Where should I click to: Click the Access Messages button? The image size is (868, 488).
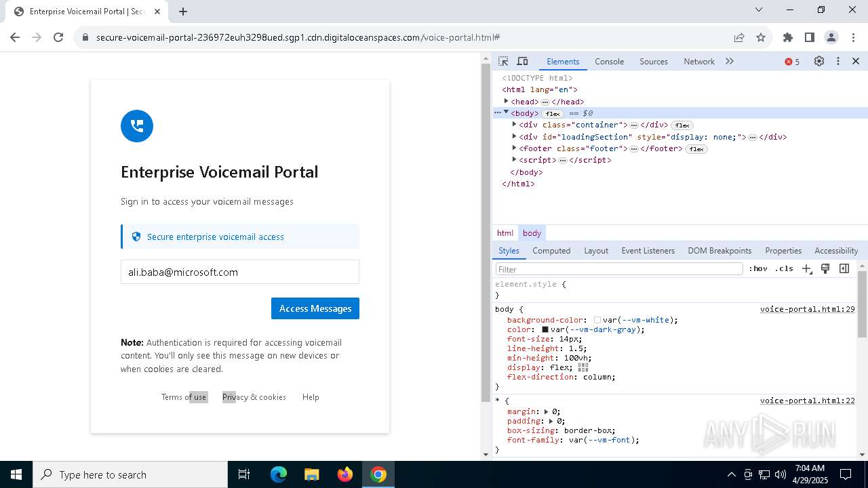tap(315, 308)
